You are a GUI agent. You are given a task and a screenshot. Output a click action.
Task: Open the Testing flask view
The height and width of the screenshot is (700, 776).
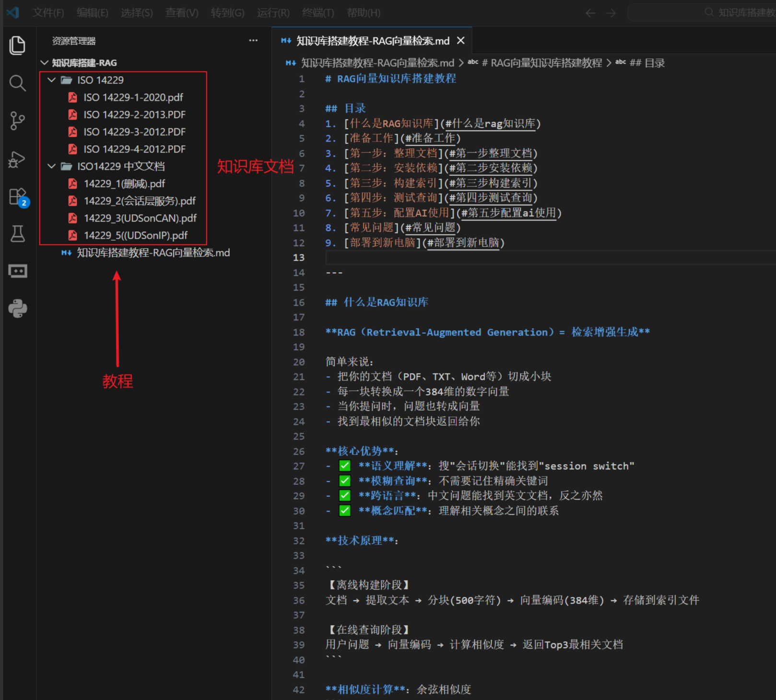click(x=17, y=234)
